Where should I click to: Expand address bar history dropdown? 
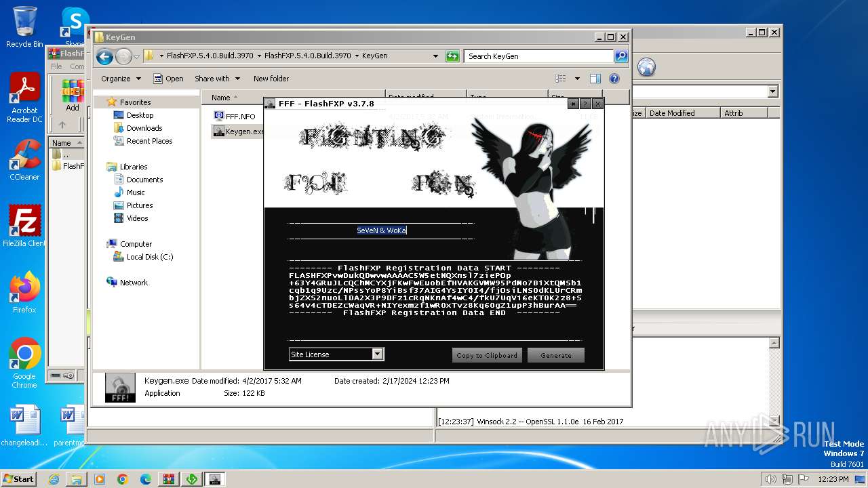pos(435,56)
